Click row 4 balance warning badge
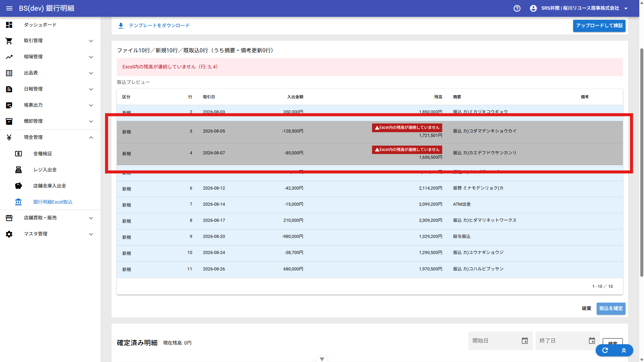This screenshot has height=362, width=644. coord(407,150)
